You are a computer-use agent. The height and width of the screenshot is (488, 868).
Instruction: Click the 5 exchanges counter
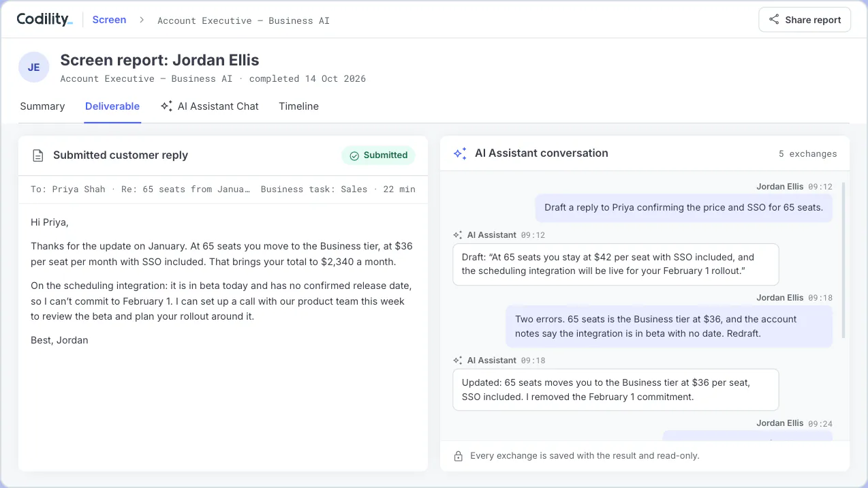pos(807,153)
